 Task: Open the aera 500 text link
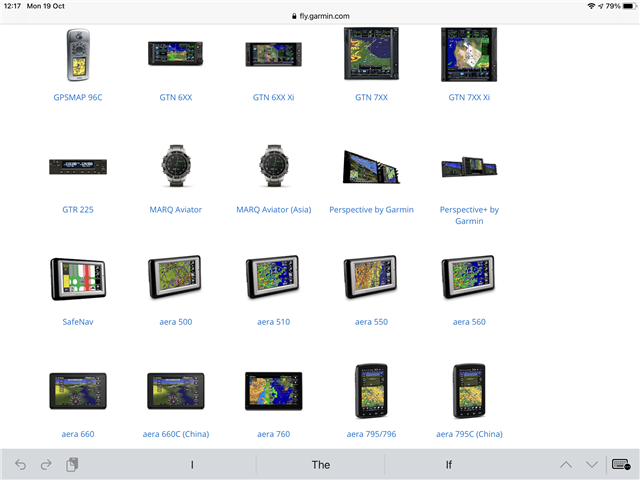tap(176, 322)
